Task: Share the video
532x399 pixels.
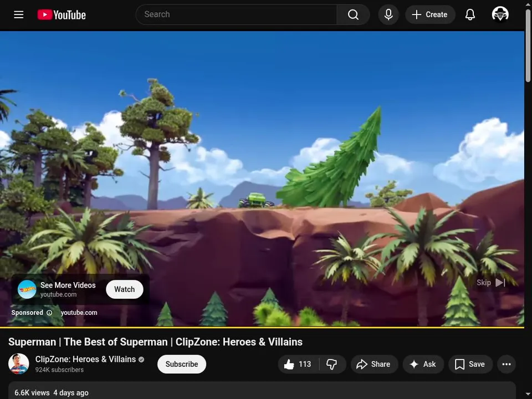Action: point(374,364)
